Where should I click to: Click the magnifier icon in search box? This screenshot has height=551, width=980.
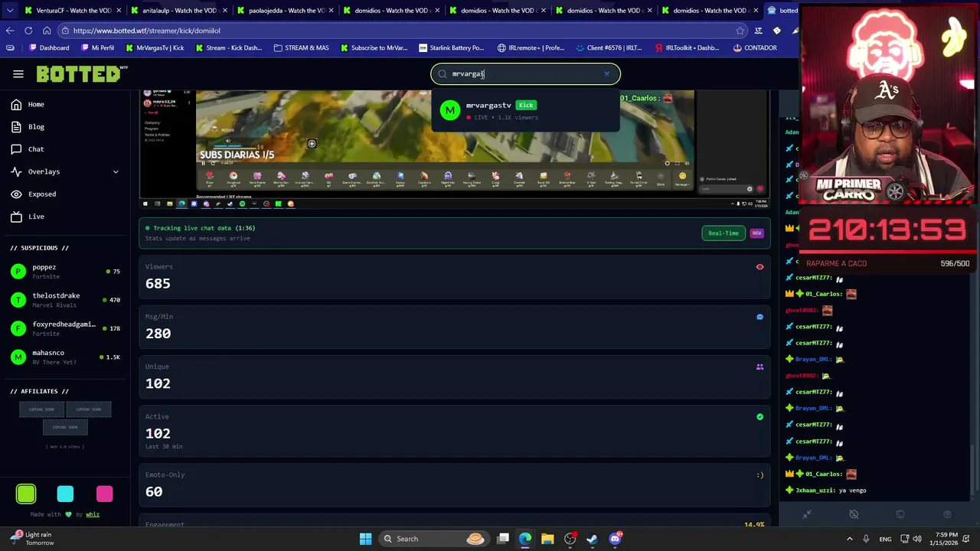click(x=443, y=74)
